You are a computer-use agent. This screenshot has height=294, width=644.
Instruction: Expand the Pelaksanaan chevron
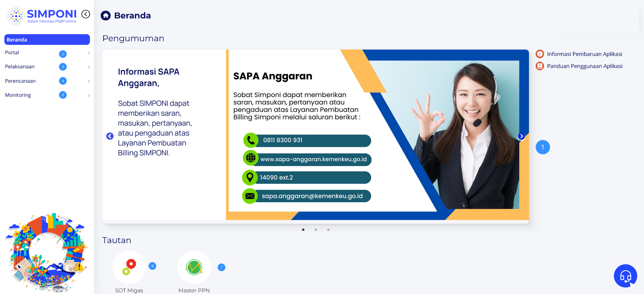coord(89,67)
